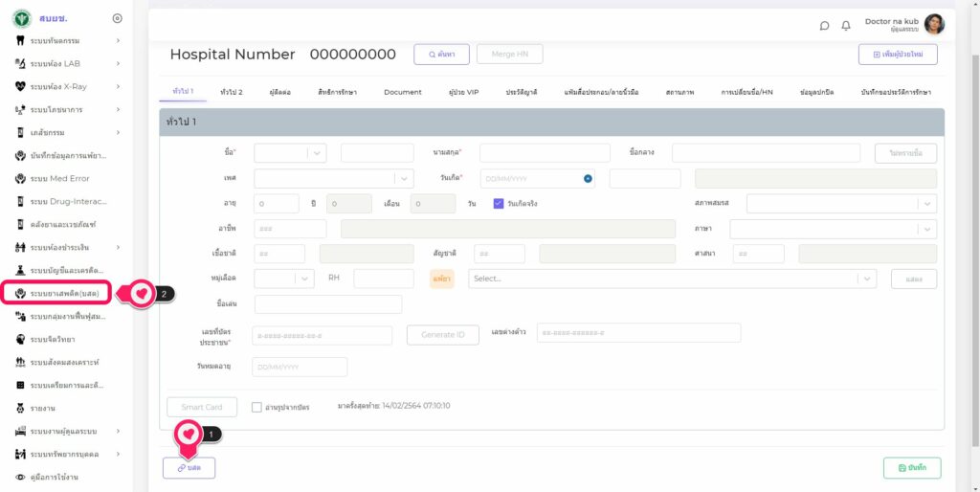
Task: Open the notification bell icon
Action: click(x=846, y=26)
